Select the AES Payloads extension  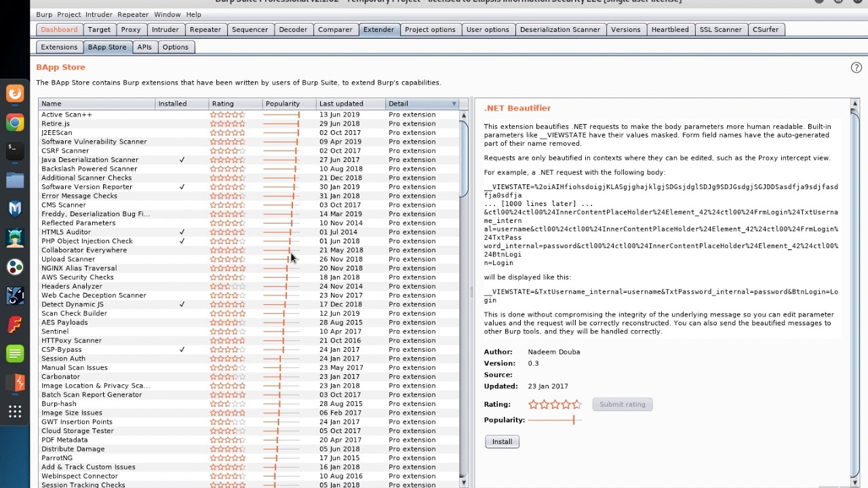tap(249, 323)
